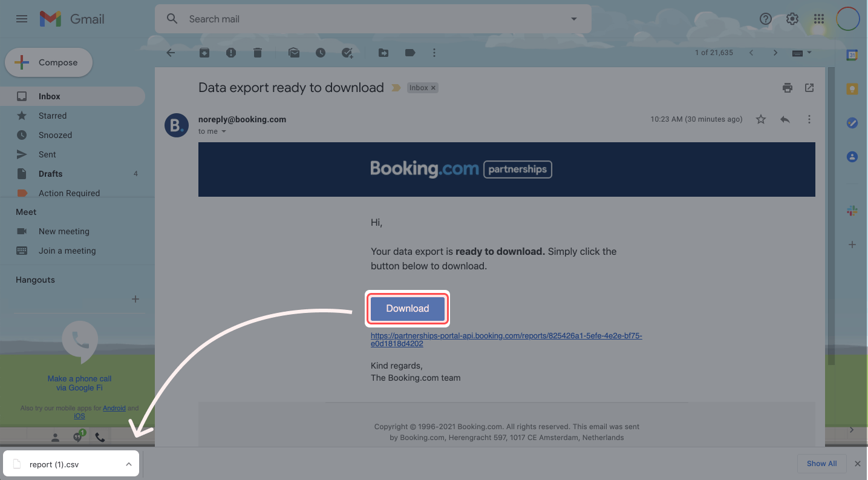The height and width of the screenshot is (480, 868).
Task: Open search options dropdown arrow
Action: [x=574, y=19]
